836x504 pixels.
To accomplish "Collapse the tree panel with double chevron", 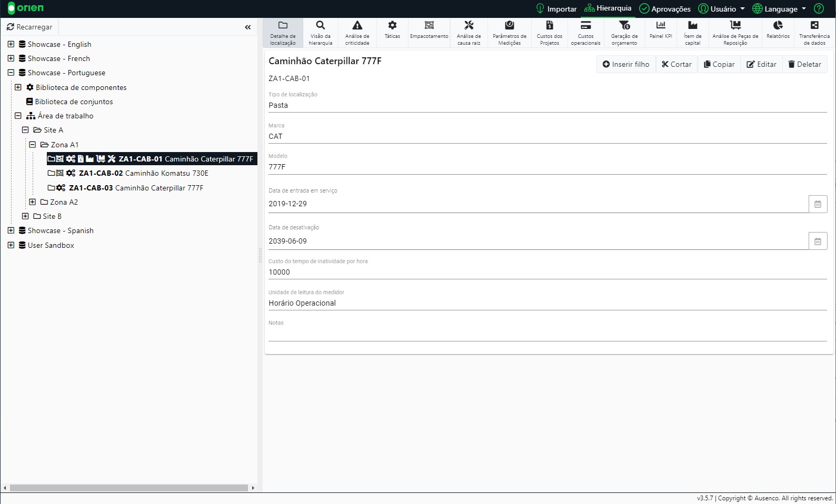I will point(247,27).
